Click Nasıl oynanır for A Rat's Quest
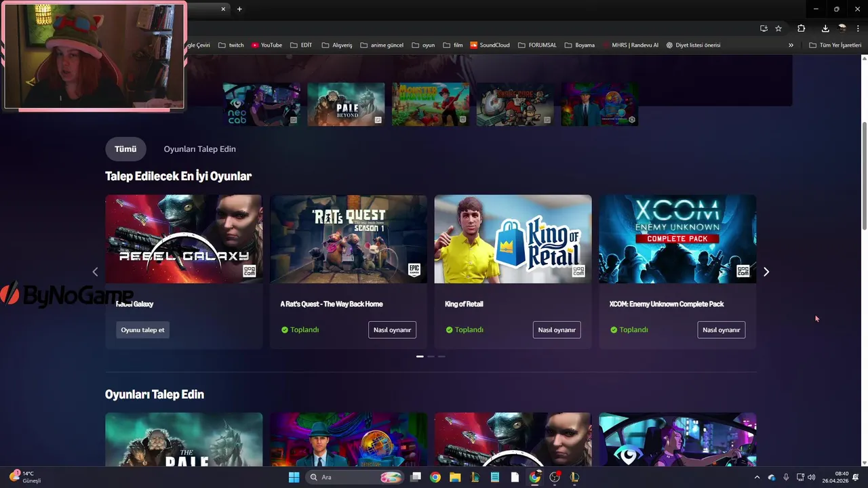This screenshot has width=868, height=488. (x=392, y=330)
